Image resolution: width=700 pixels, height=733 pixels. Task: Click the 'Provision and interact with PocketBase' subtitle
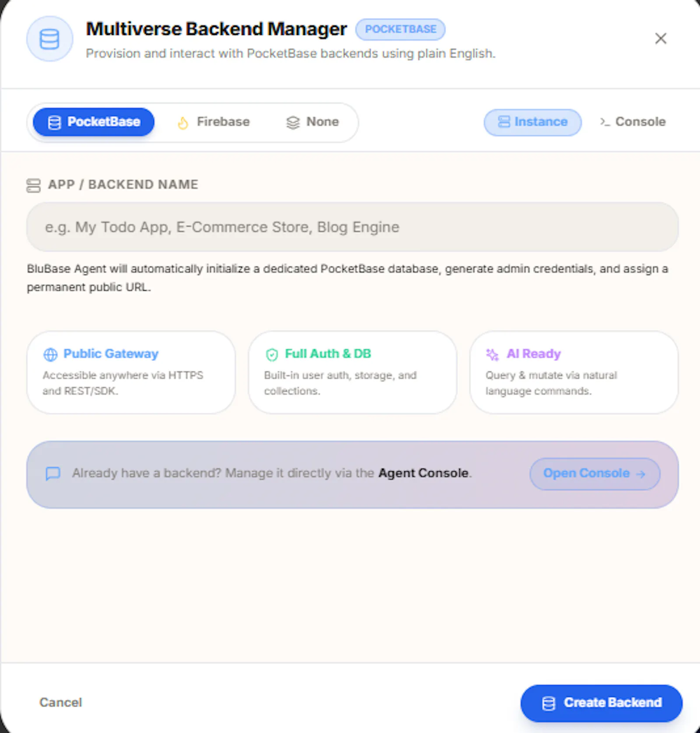pos(290,53)
